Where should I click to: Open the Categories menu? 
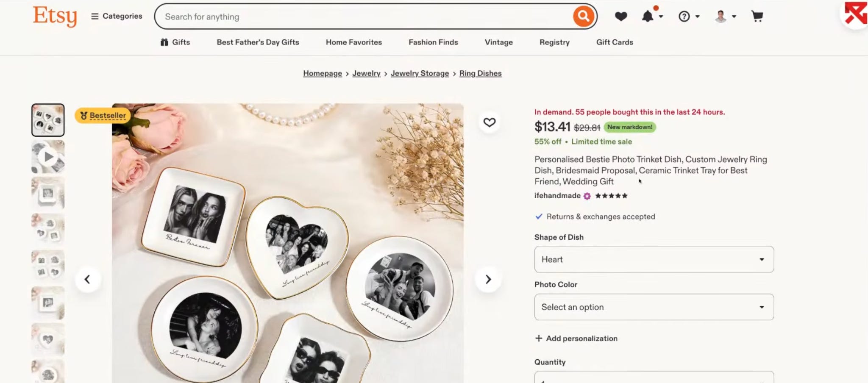click(117, 16)
